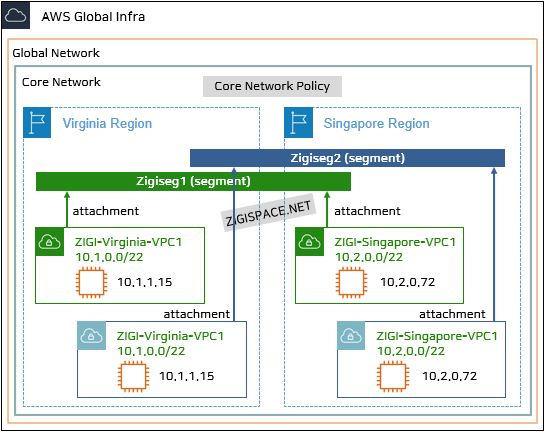Select the EC2 chip icon in green-bordered Virginia VPC
Screen dimensions: 545x432
(91, 283)
